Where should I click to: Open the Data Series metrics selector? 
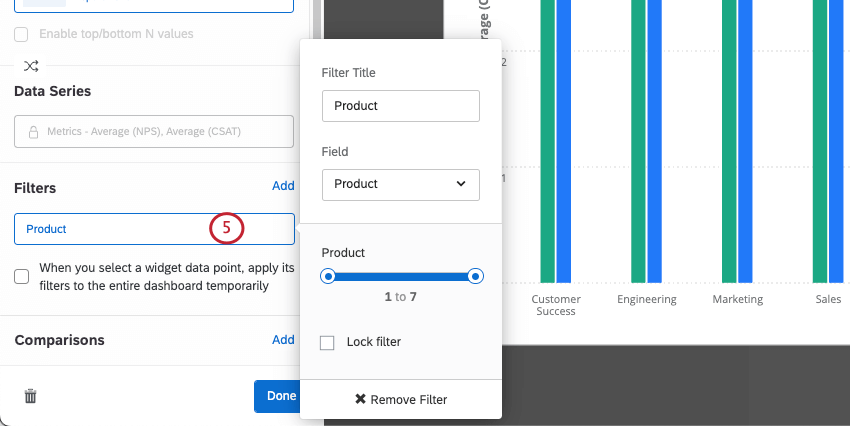pyautogui.click(x=154, y=132)
